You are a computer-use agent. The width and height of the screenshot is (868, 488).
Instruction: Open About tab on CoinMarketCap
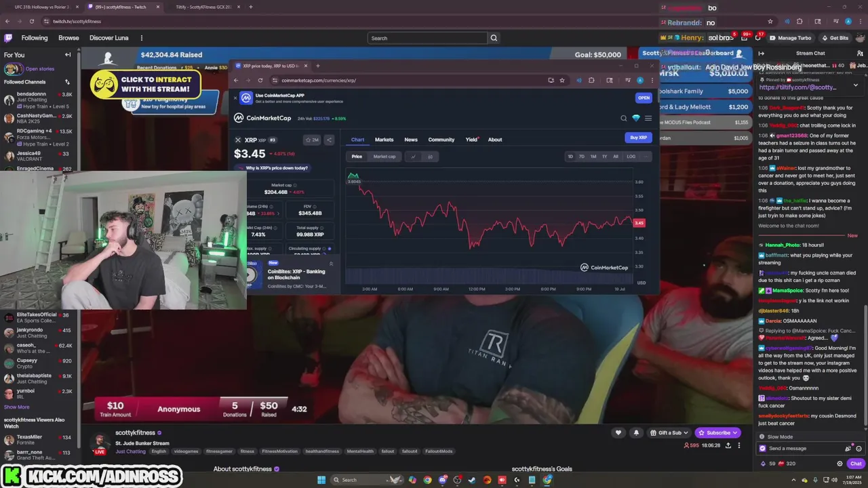coord(495,140)
